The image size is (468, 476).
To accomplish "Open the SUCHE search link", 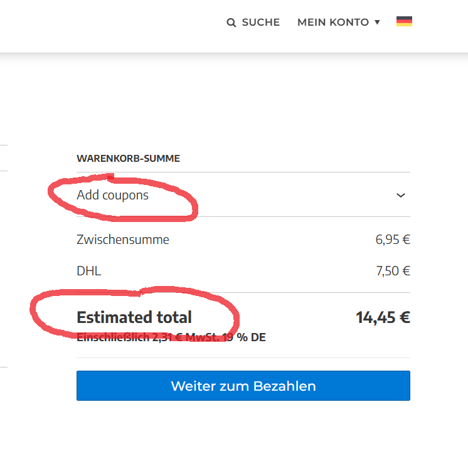I will (x=260, y=23).
